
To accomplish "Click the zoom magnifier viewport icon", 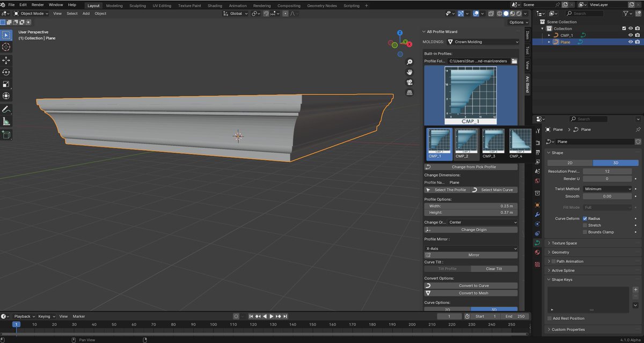I will coord(409,62).
